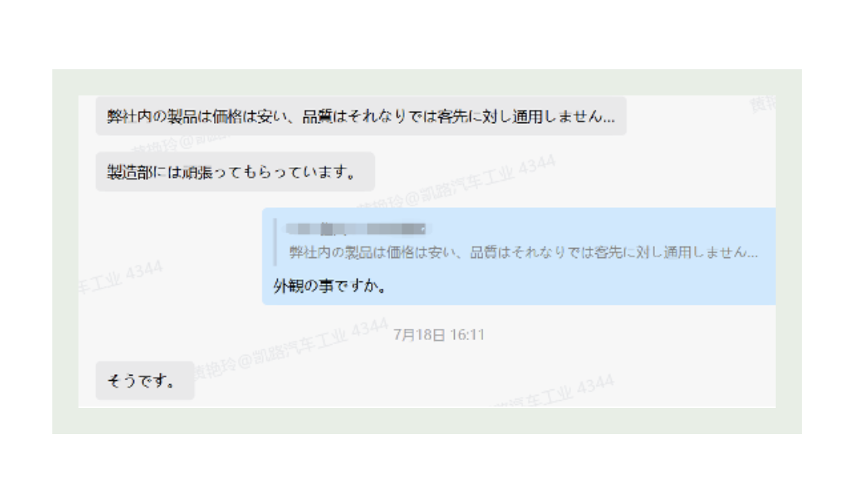Click the reply text 外観の事ですか。
The height and width of the screenshot is (491, 868).
pos(330,286)
